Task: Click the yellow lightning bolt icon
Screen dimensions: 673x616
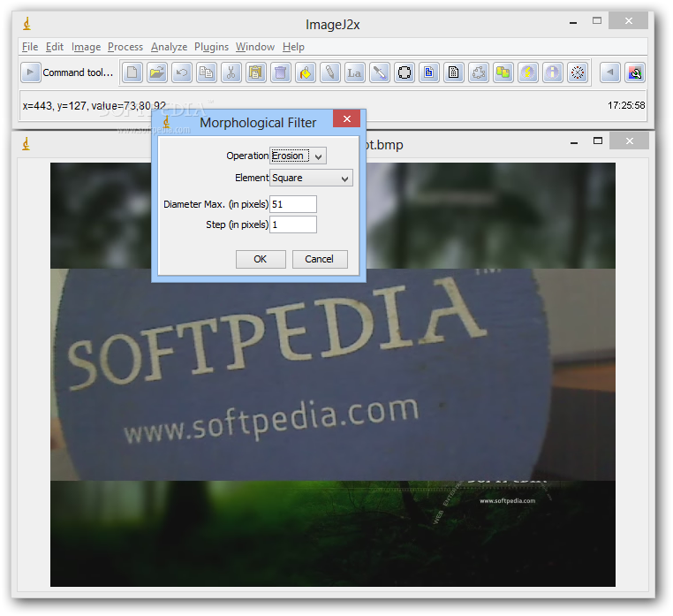Action: click(x=528, y=72)
